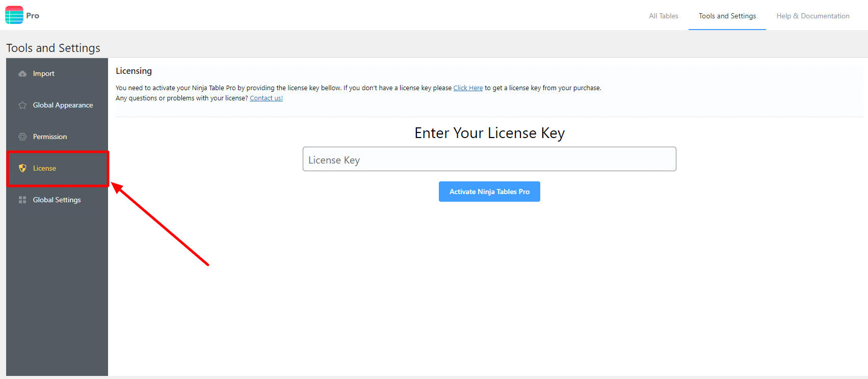Select License sidebar item
This screenshot has width=868, height=379.
click(x=57, y=169)
